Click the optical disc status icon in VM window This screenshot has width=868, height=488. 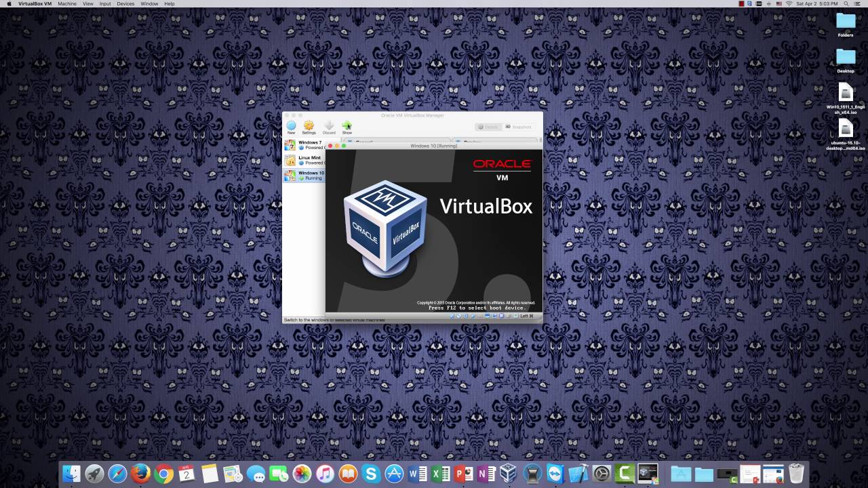point(458,316)
